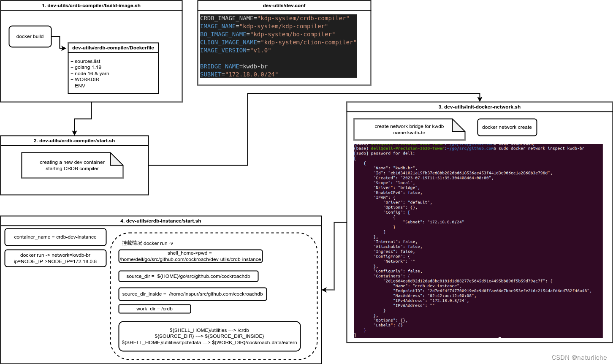Viewport: 613px width, 364px height.
Task: Click the CRDB_IMAGE_NAME config line
Action: pos(275,18)
